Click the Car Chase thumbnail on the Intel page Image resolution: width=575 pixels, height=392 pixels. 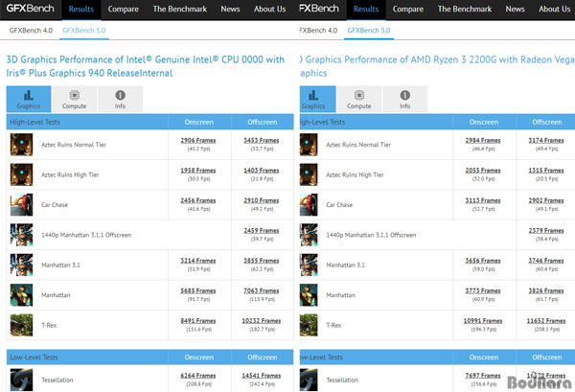21,204
